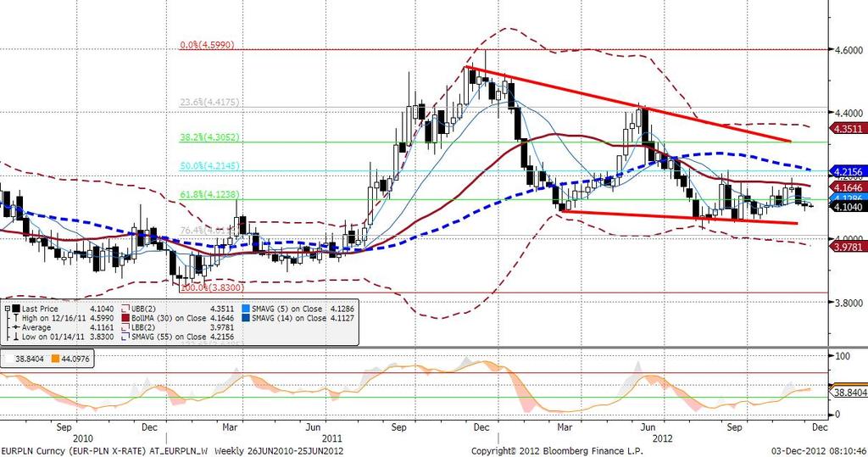Image resolution: width=868 pixels, height=457 pixels.
Task: Click the 4.1161 Average value in legend
Action: [102, 327]
